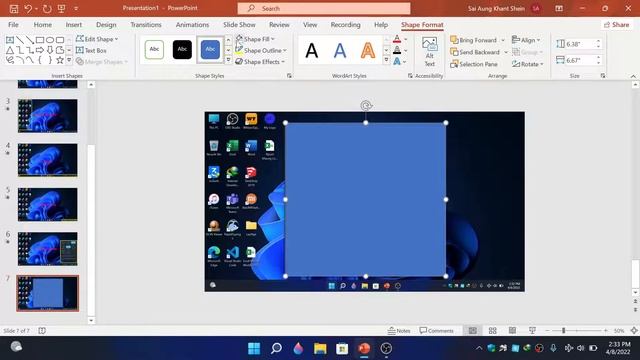Switch to the Insert tab
This screenshot has height=360, width=640.
click(73, 25)
